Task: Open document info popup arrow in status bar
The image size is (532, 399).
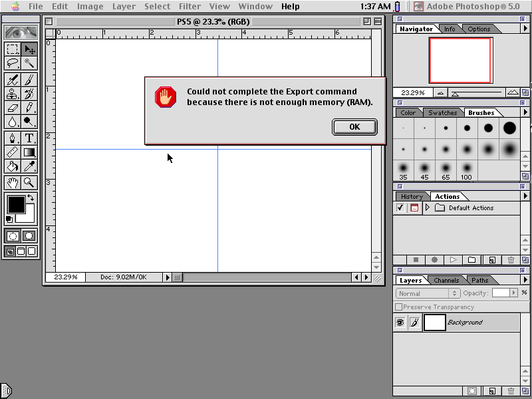Action: [168, 277]
